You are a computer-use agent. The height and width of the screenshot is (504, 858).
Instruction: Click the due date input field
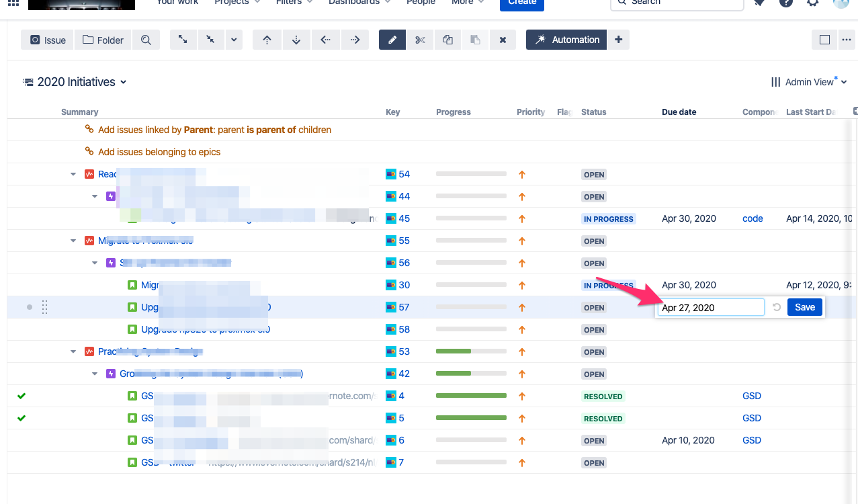pyautogui.click(x=711, y=307)
